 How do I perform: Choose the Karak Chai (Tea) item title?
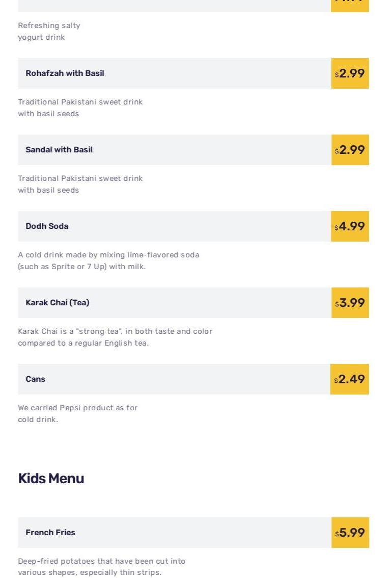pyautogui.click(x=57, y=303)
